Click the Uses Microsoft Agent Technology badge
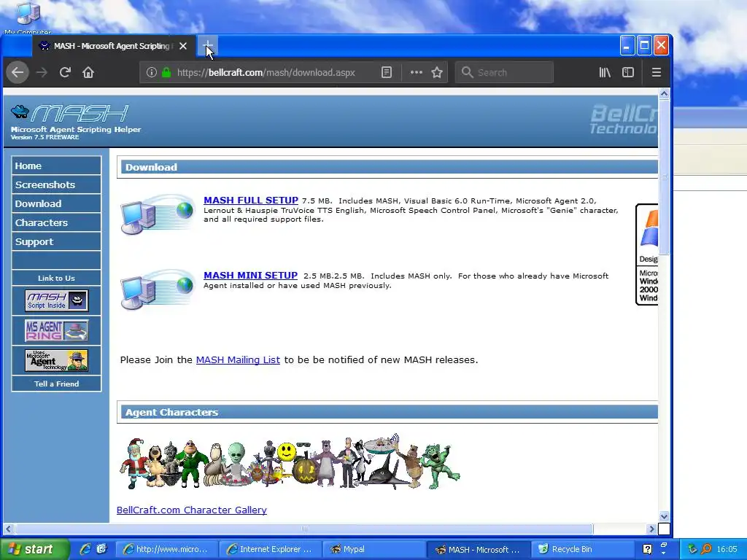The width and height of the screenshot is (747, 560). tap(56, 360)
